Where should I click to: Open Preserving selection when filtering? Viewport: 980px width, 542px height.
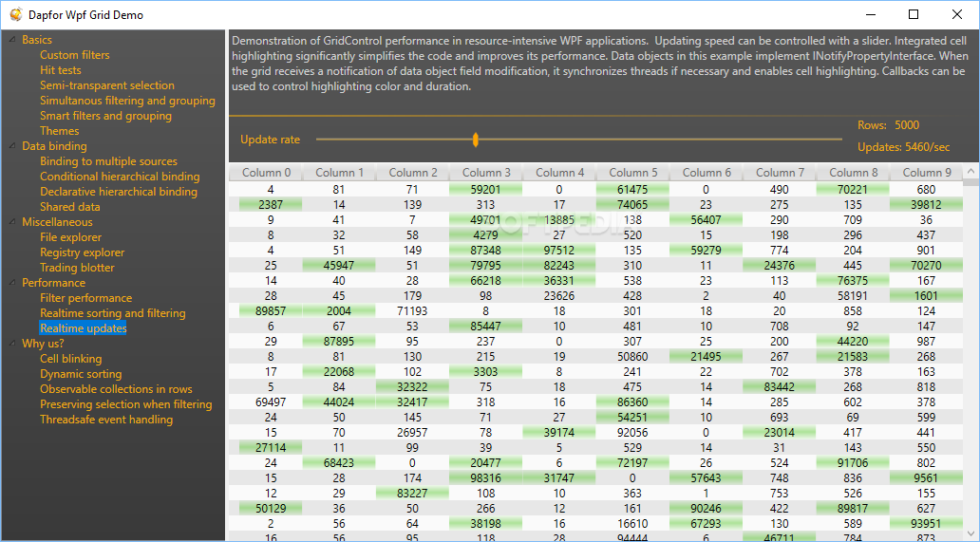pos(125,404)
